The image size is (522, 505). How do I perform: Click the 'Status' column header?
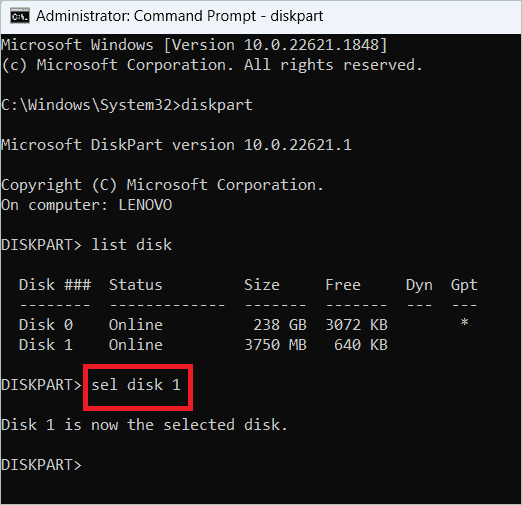pos(136,285)
